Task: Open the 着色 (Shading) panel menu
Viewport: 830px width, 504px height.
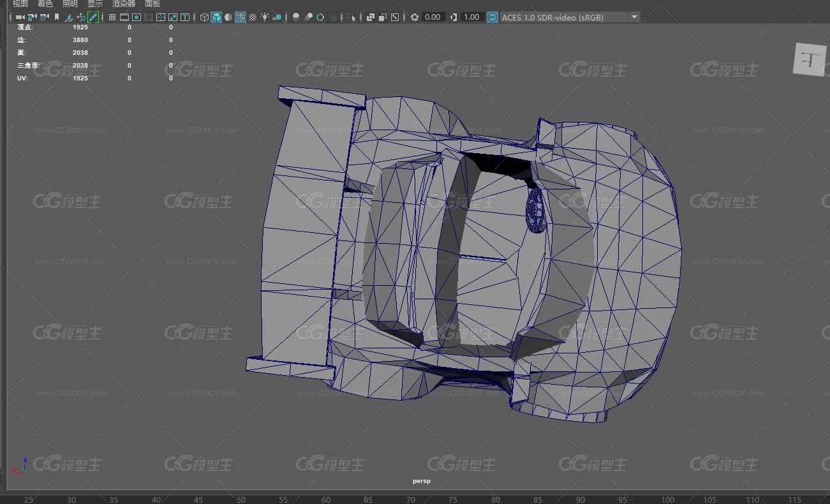Action: [x=45, y=4]
